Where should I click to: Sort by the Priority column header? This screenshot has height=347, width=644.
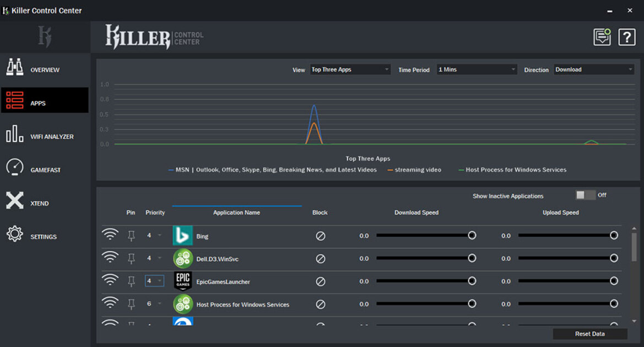155,212
